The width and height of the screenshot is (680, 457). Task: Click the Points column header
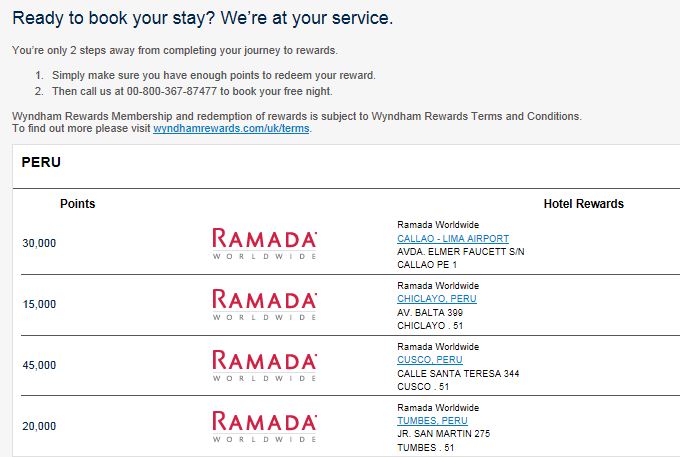[x=78, y=204]
